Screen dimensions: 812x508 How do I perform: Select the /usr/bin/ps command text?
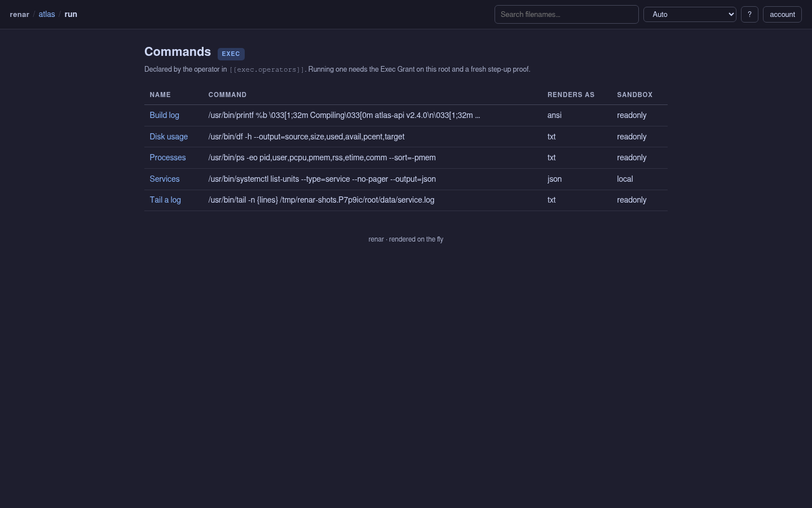click(x=322, y=157)
